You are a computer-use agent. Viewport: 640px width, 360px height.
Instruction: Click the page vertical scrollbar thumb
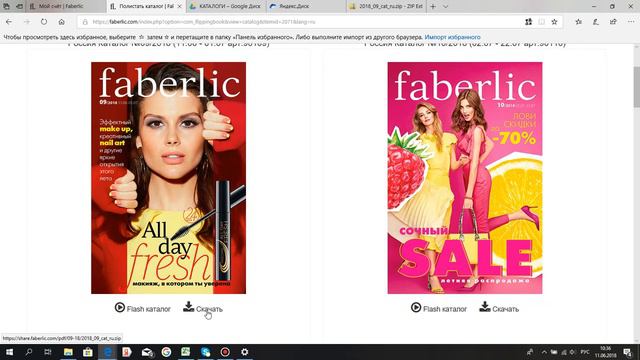click(636, 87)
